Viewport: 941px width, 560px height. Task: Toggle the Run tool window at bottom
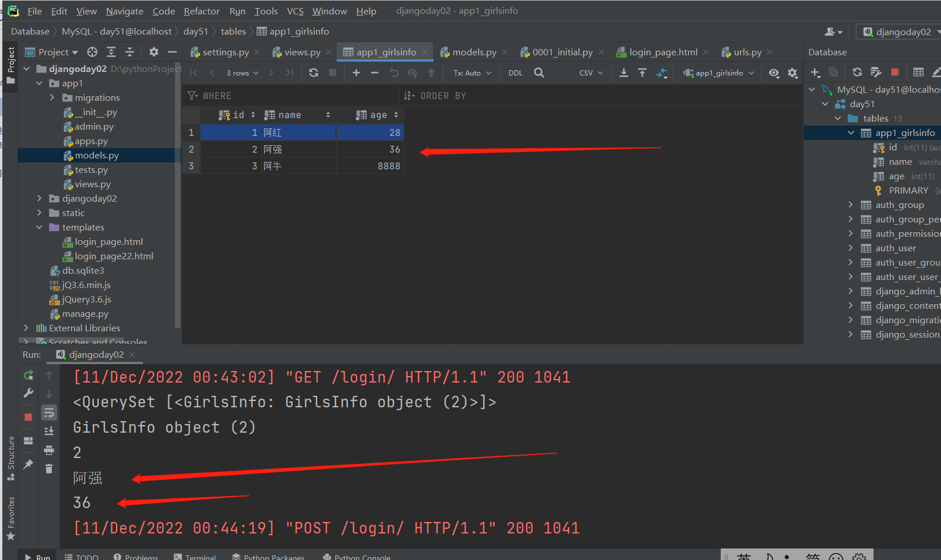(x=37, y=557)
